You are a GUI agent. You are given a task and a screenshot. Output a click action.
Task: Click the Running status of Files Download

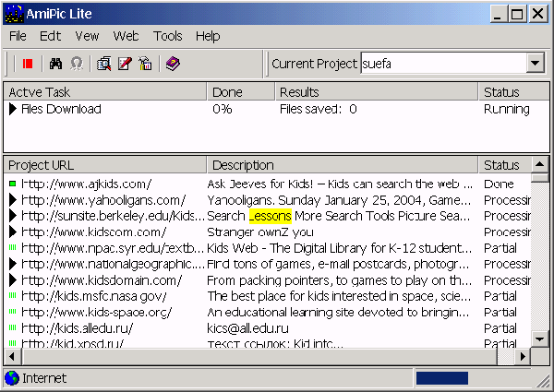tap(507, 110)
